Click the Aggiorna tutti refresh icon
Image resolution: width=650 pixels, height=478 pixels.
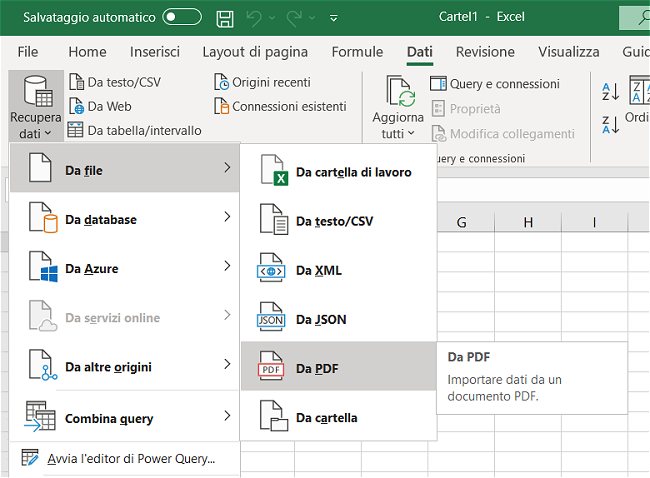[x=400, y=91]
